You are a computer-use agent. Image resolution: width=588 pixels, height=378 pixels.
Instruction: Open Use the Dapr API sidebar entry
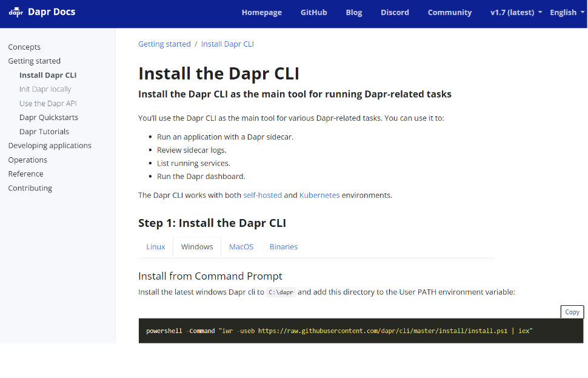(48, 103)
